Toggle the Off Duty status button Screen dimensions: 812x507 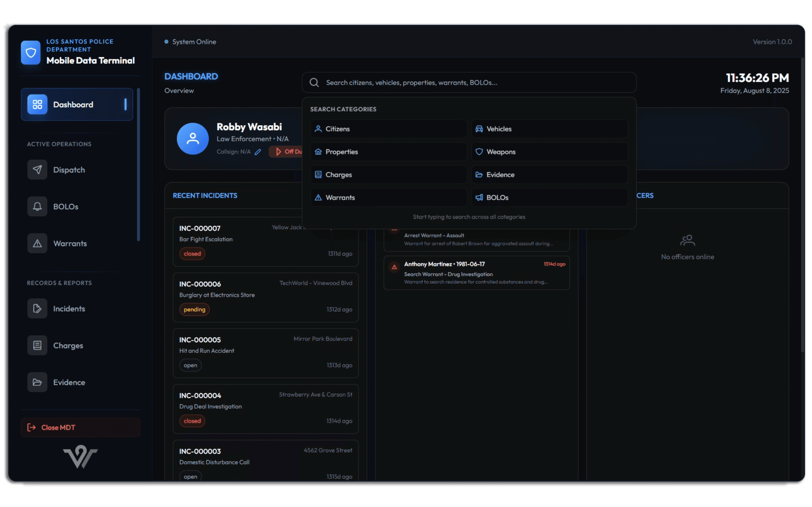(286, 152)
